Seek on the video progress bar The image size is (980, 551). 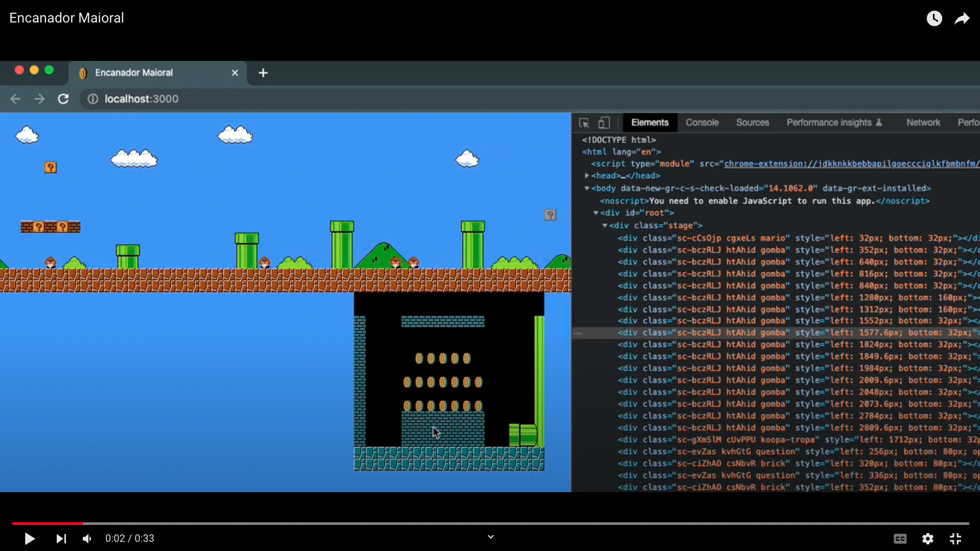490,523
